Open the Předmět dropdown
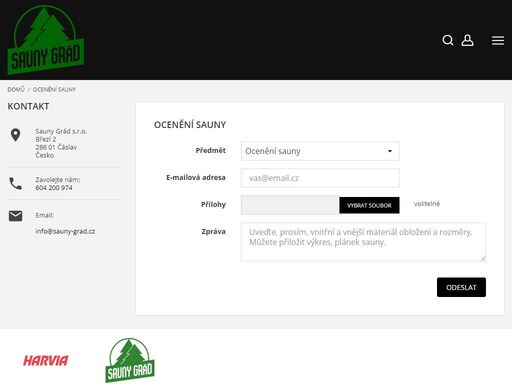Screen dimensions: 512x384 tap(320, 151)
